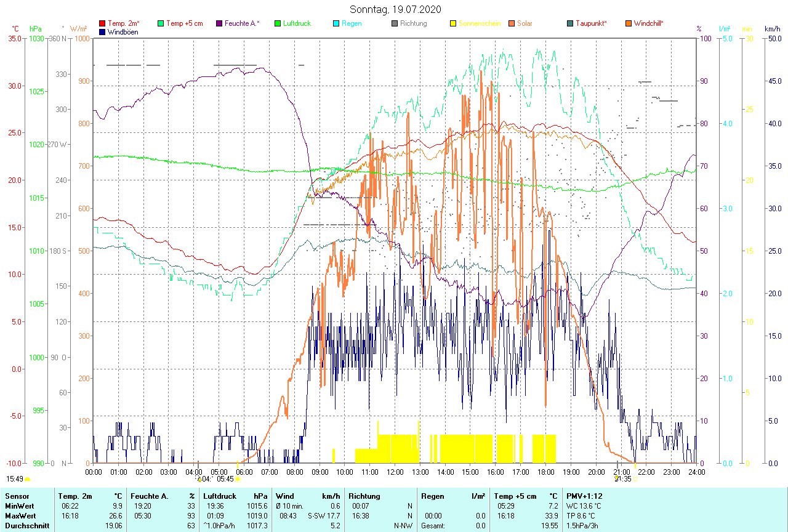Click the 'Sonnenschein' legend label
The image size is (788, 532).
click(480, 23)
